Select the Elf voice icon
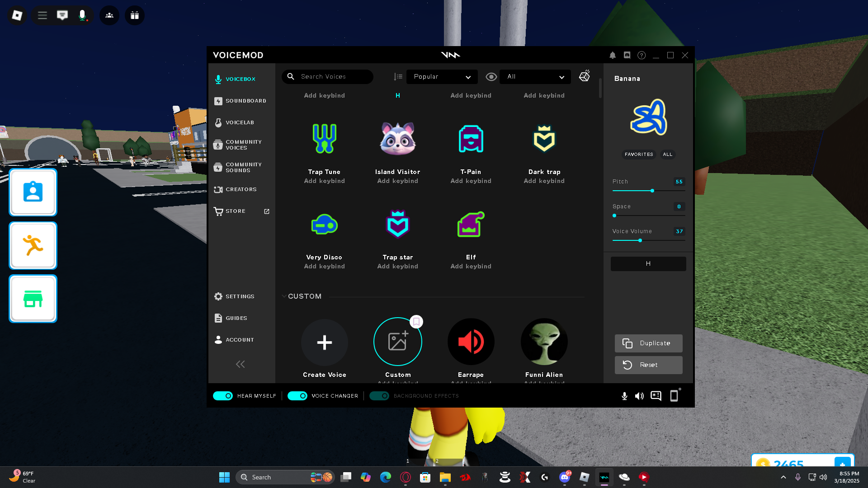The height and width of the screenshot is (488, 868). pyautogui.click(x=471, y=224)
